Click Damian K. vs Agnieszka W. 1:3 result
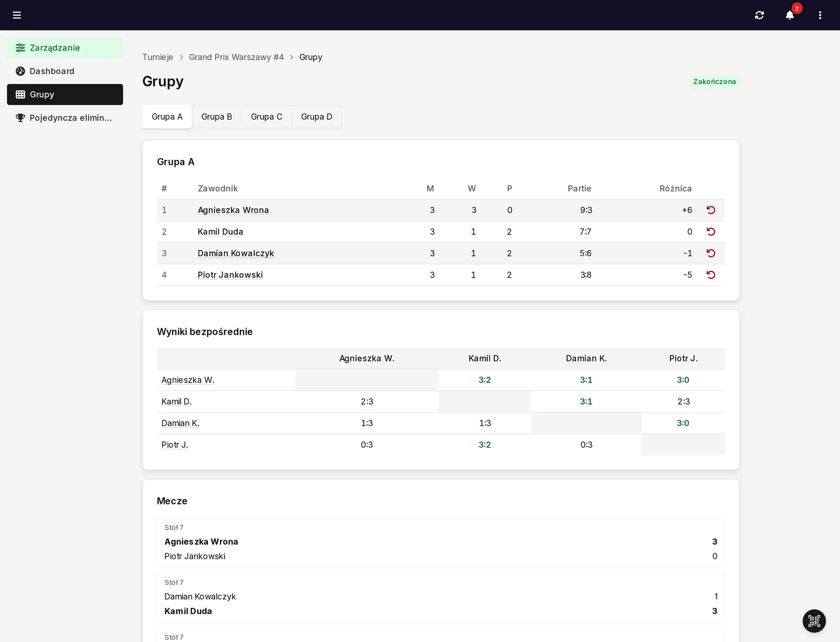 pyautogui.click(x=367, y=423)
